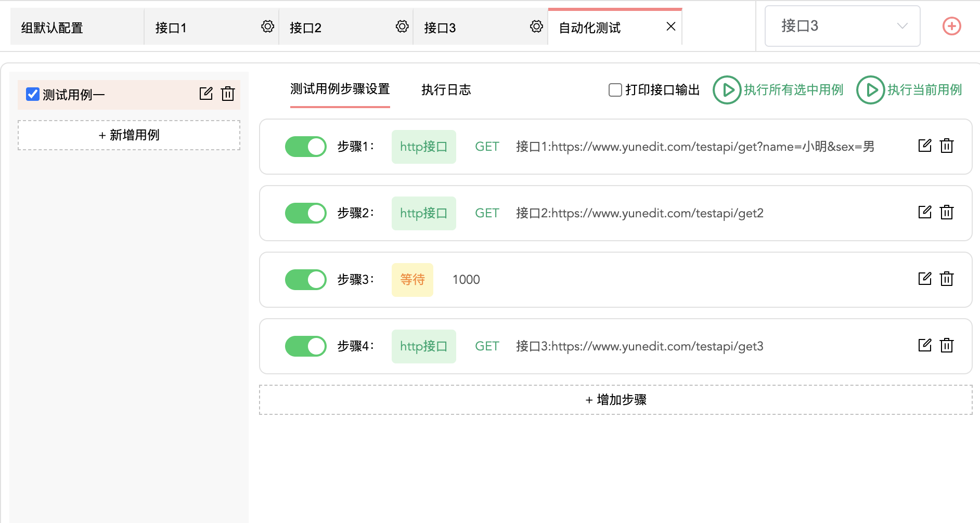Image resolution: width=980 pixels, height=523 pixels.
Task: Enable 打印接口输出 checkbox
Action: 615,90
